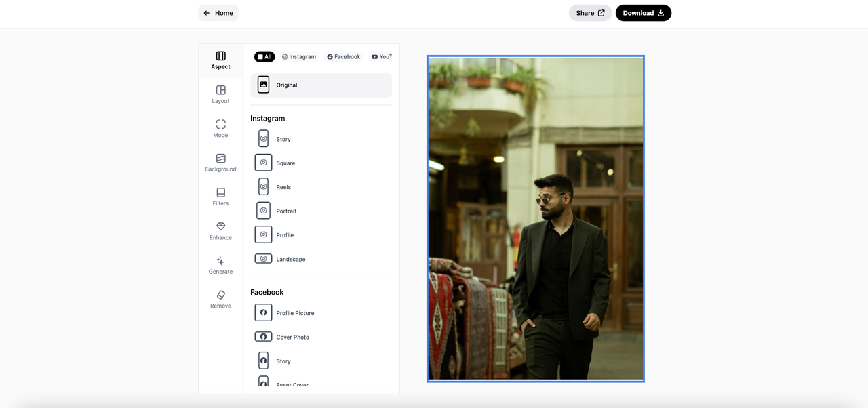Screen dimensions: 868x408
Task: Select the Remove eraser tool
Action: pyautogui.click(x=220, y=300)
